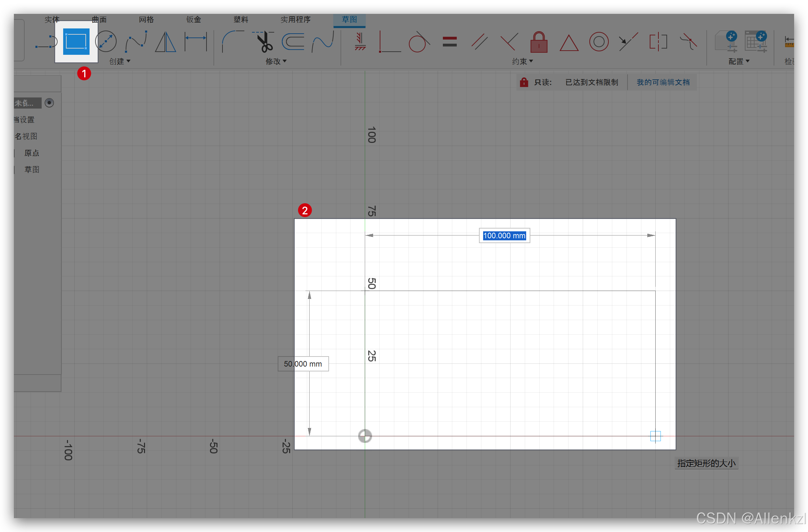Viewport: 808px width, 532px height.
Task: Open the 修改 dropdown menu
Action: (276, 61)
